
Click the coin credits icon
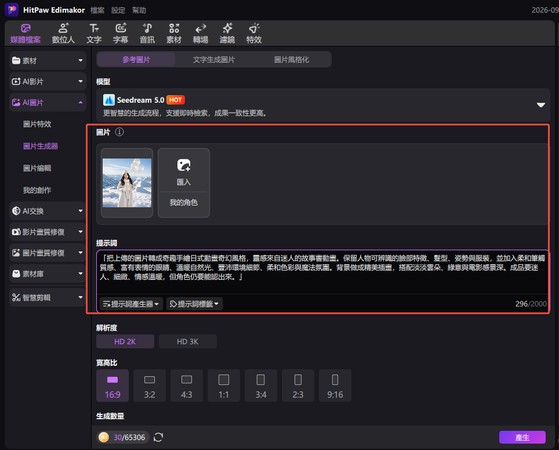(x=104, y=437)
